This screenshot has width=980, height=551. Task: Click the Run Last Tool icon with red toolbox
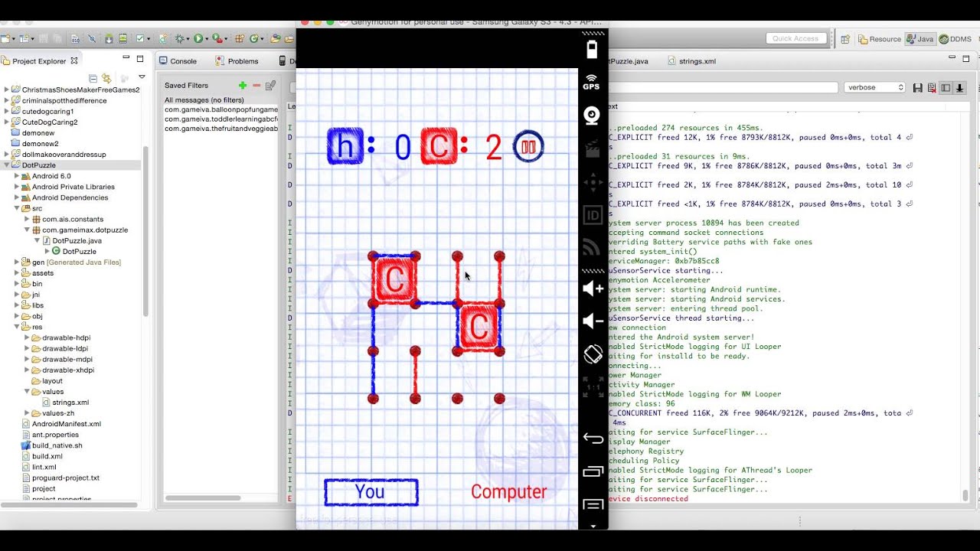tap(217, 38)
